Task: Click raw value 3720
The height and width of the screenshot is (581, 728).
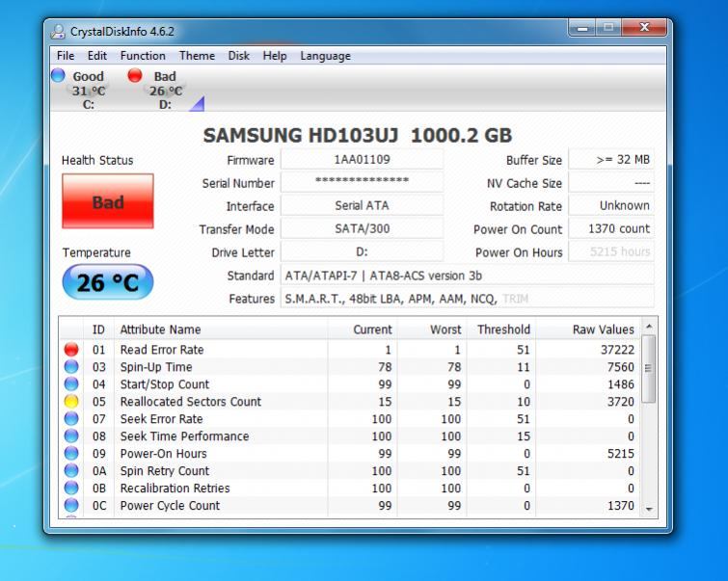Action: (x=621, y=402)
